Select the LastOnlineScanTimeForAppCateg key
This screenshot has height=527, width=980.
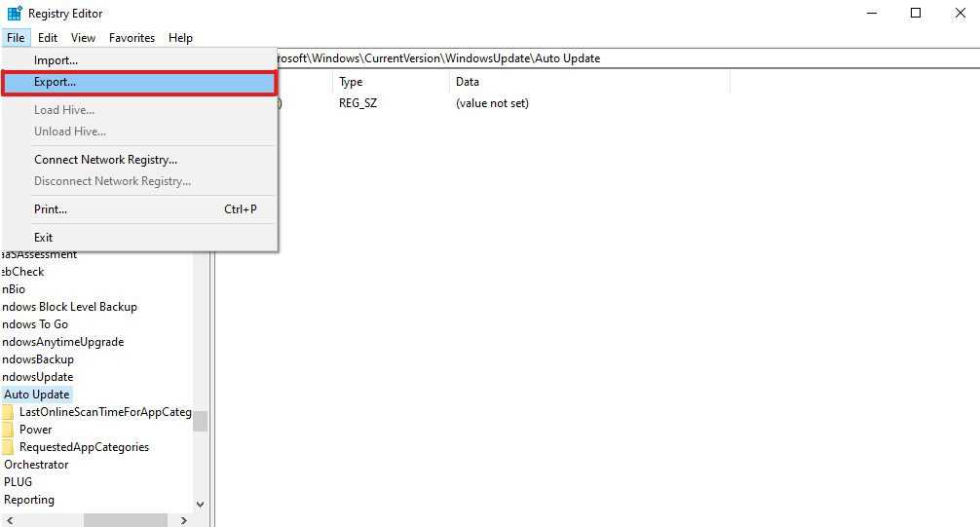pos(105,412)
